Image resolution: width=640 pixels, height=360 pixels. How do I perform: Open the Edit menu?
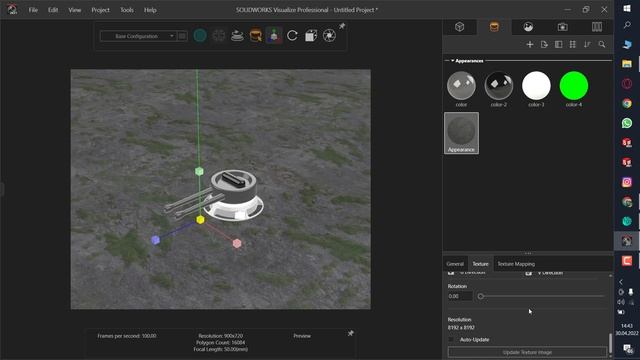pyautogui.click(x=53, y=10)
